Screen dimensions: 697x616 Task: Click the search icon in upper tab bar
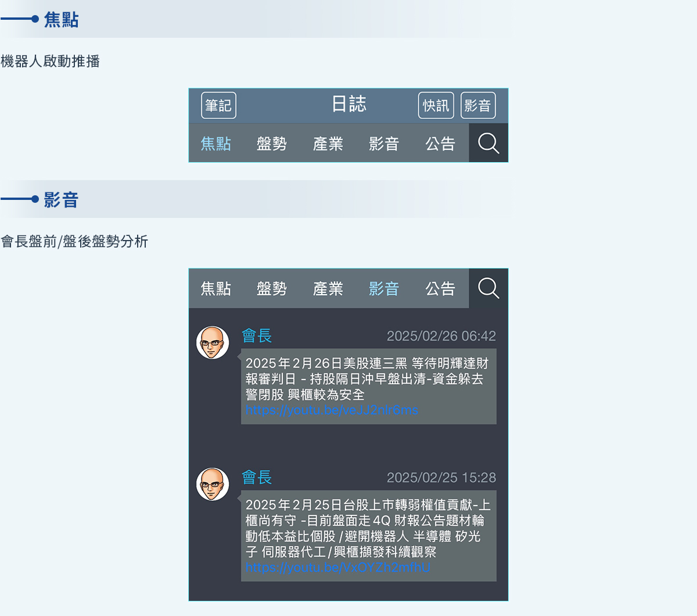tap(488, 143)
